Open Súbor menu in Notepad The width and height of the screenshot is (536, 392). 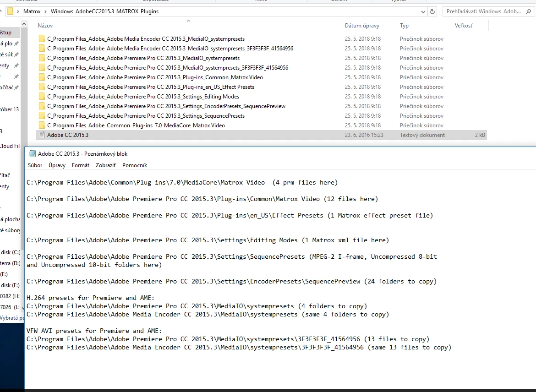click(35, 165)
